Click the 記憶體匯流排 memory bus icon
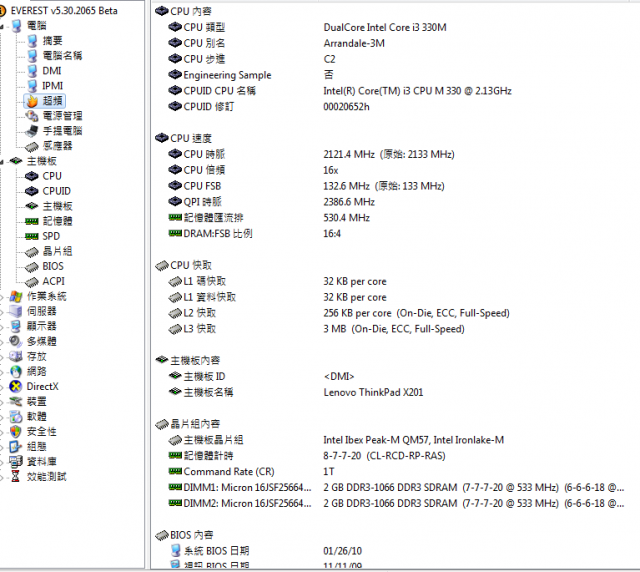The width and height of the screenshot is (640, 572). 175,217
